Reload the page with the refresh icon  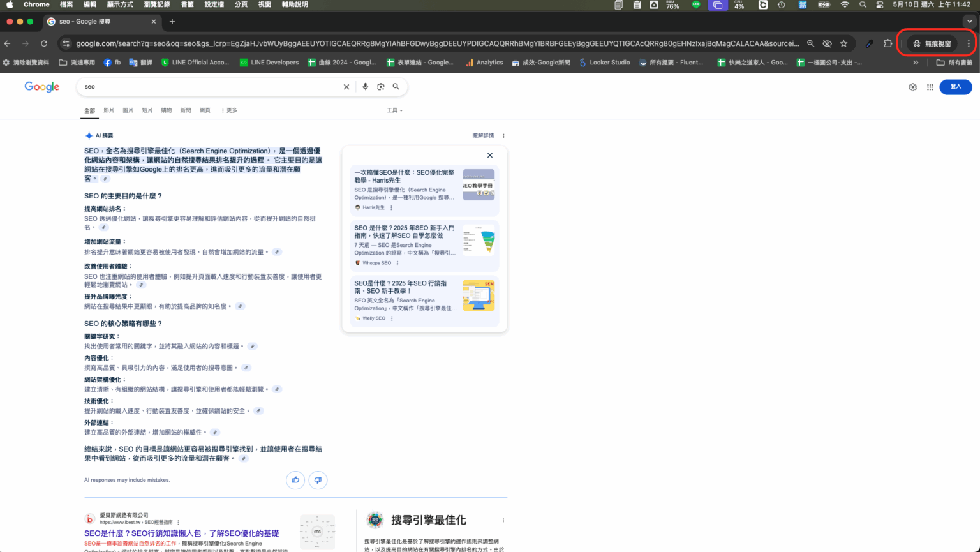coord(44,43)
